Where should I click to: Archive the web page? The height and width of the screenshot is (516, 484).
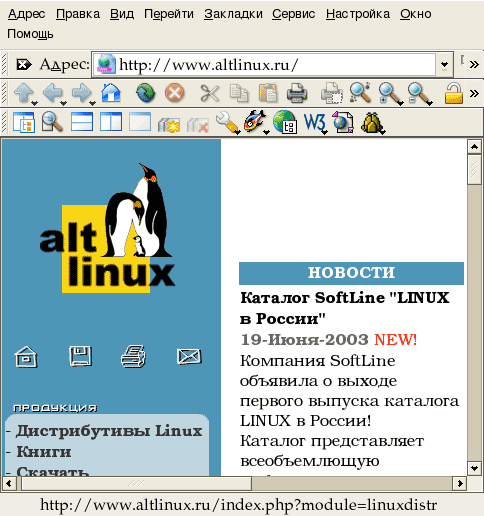click(343, 122)
